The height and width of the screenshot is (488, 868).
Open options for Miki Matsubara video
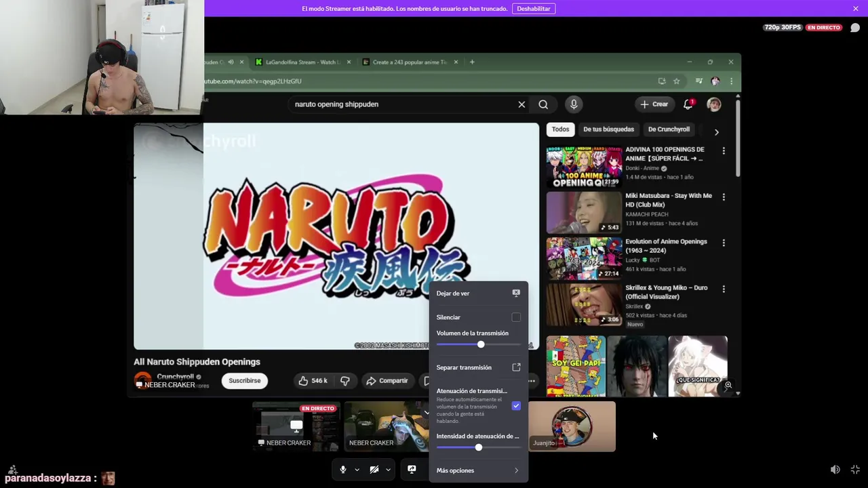click(x=724, y=197)
